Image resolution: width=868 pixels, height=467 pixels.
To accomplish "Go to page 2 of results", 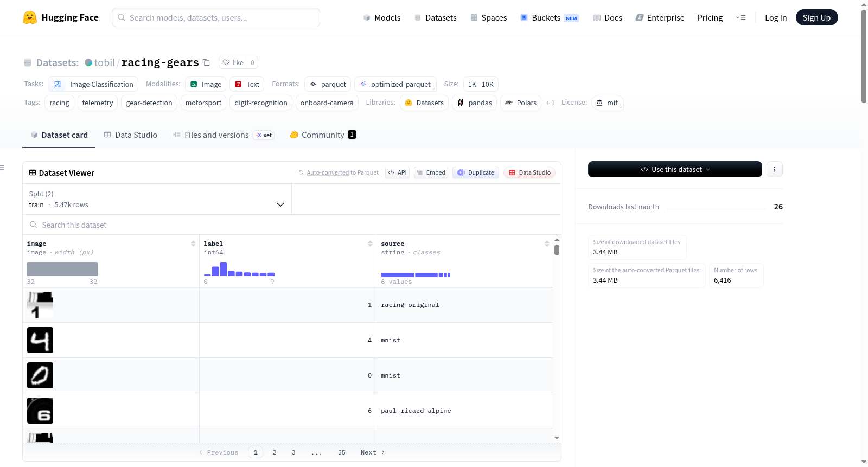I will point(275,452).
